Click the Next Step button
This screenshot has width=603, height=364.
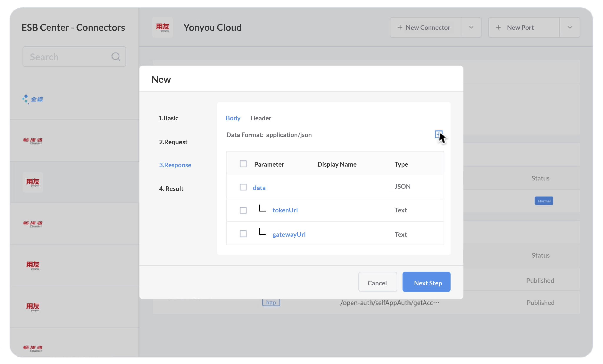[426, 282]
